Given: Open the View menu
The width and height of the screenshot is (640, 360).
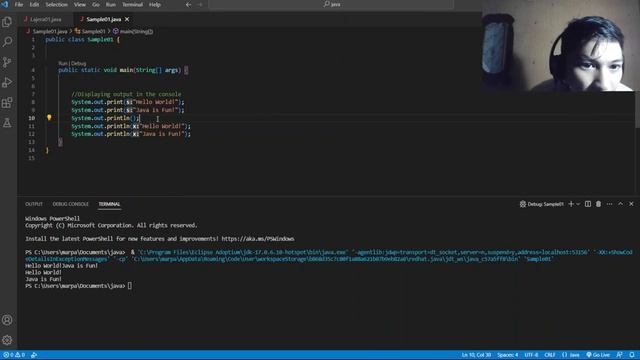Looking at the screenshot, I should 80,4.
